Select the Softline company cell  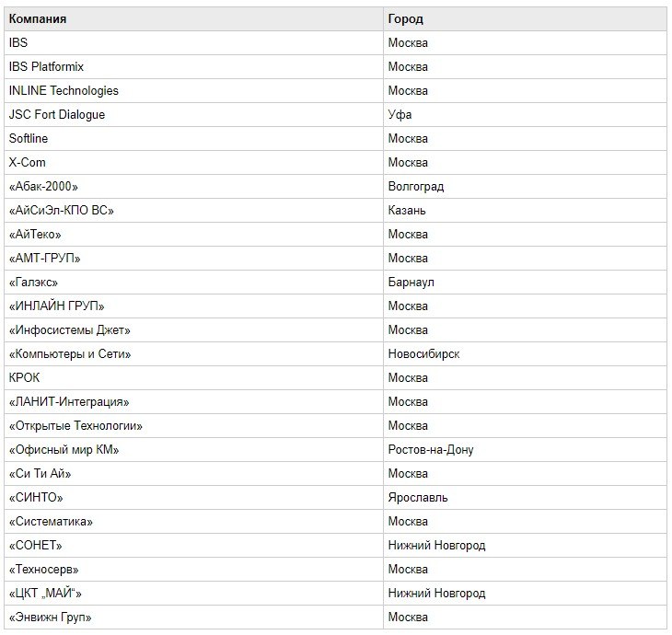click(x=29, y=138)
